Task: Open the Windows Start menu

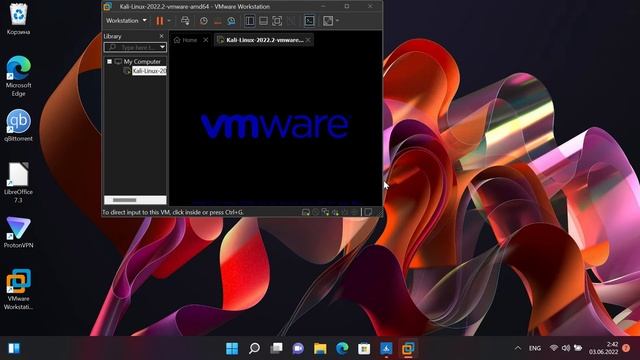Action: (232, 348)
